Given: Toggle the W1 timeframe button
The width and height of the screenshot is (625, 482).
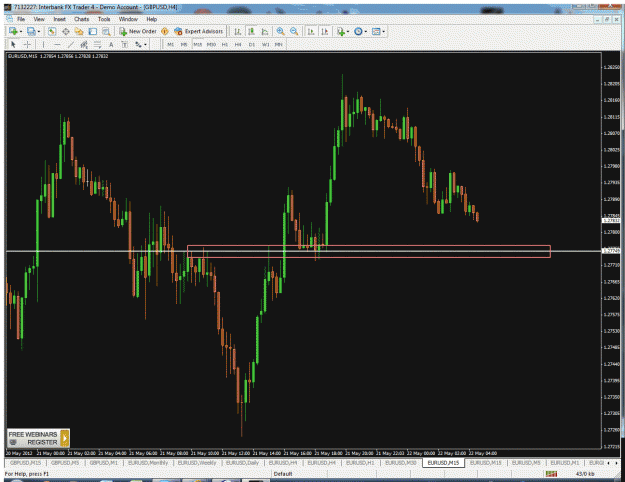Looking at the screenshot, I should point(265,44).
